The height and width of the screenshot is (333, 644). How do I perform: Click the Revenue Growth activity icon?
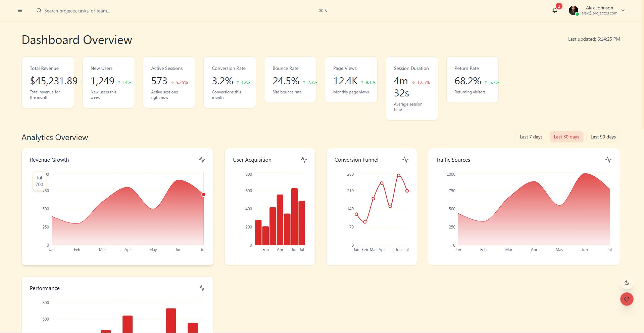(202, 160)
